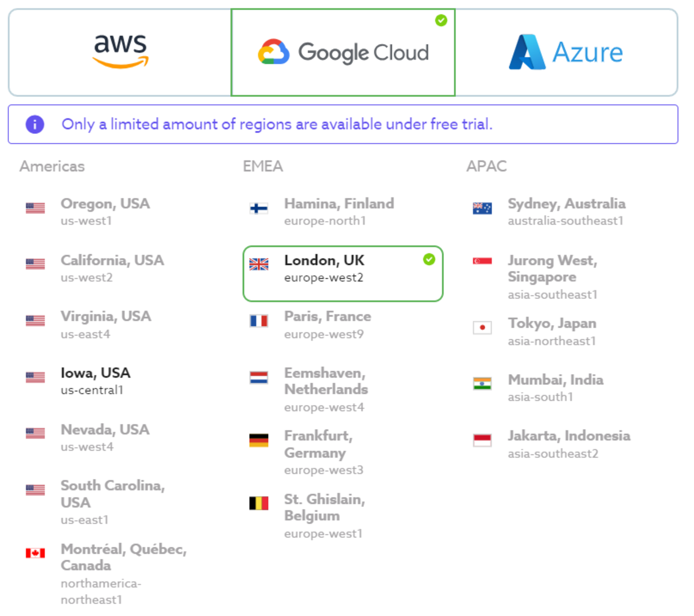
Task: Click the German flag beside Frankfurt
Action: coord(259,440)
